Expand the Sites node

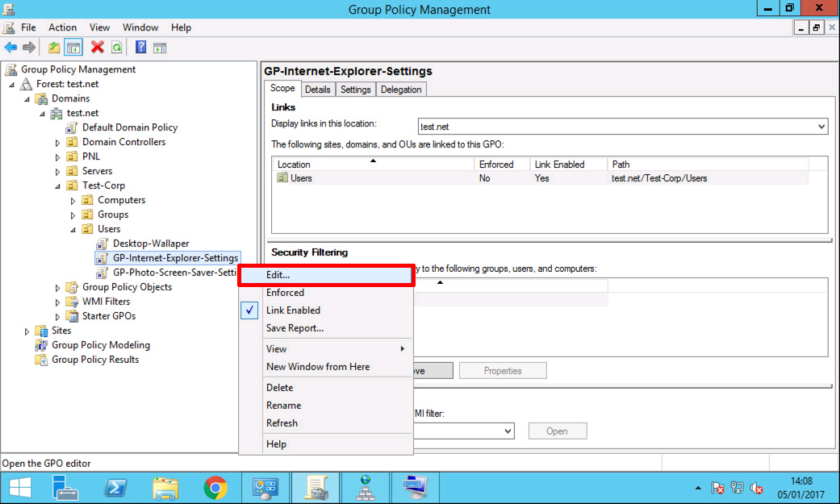[27, 331]
